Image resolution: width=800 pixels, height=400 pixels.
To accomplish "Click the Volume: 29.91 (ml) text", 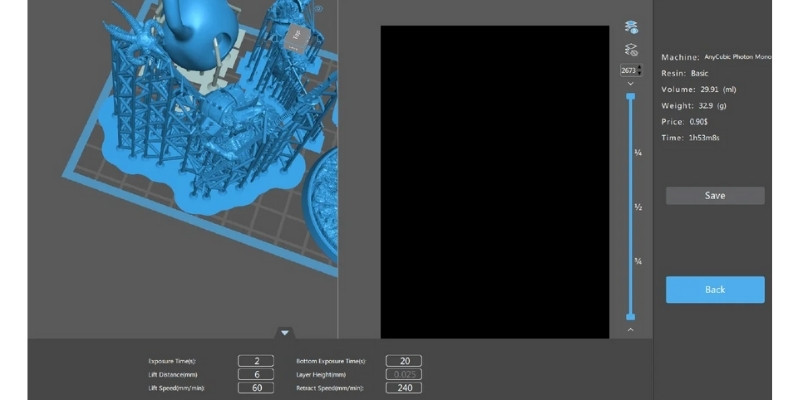I will tap(698, 89).
